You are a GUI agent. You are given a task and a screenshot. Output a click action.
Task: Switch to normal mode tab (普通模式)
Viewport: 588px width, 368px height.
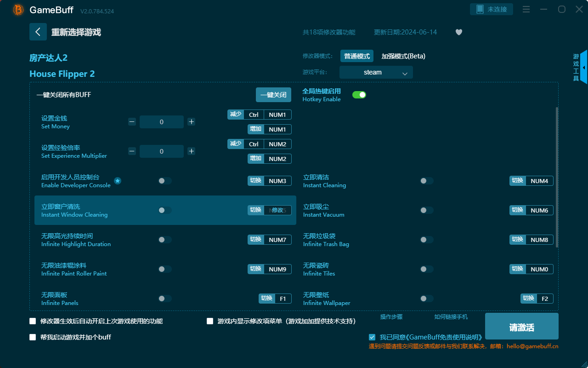356,56
